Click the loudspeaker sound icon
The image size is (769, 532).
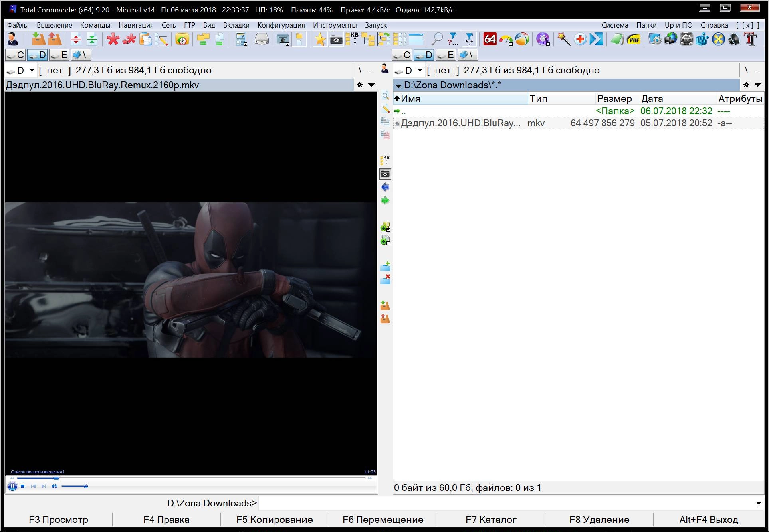pos(734,39)
